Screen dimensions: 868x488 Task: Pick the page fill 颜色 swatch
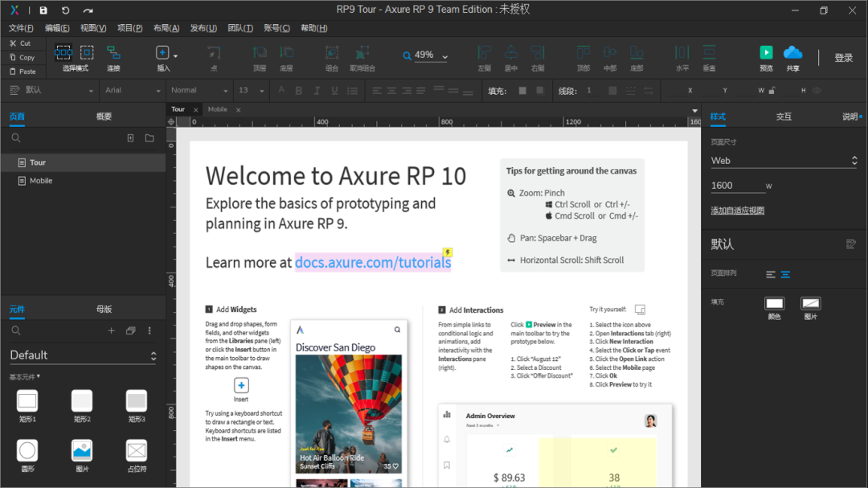[x=775, y=303]
